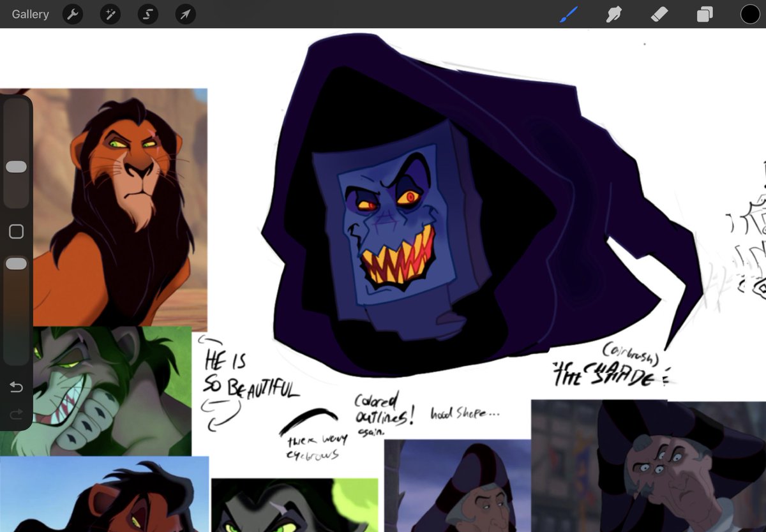Activate the Transform arrow tool

click(x=185, y=14)
